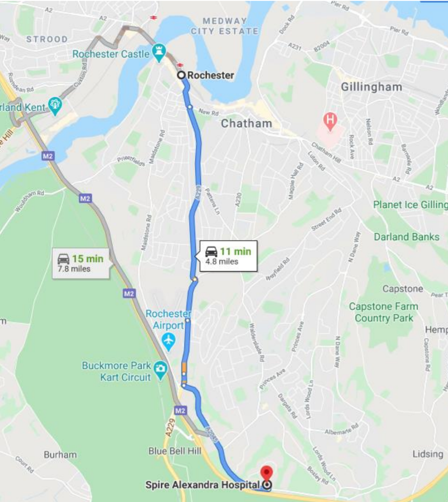Click the red hospital H marker in Gillingham
Viewport: 448px width, 502px height.
tap(330, 121)
